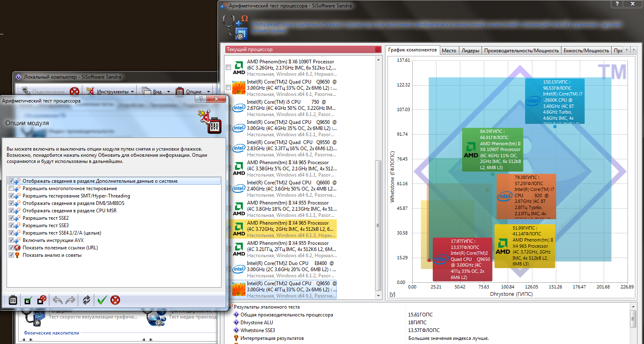Toggle Разрешить тестирование SMT/Hyper-Threading

click(11, 196)
